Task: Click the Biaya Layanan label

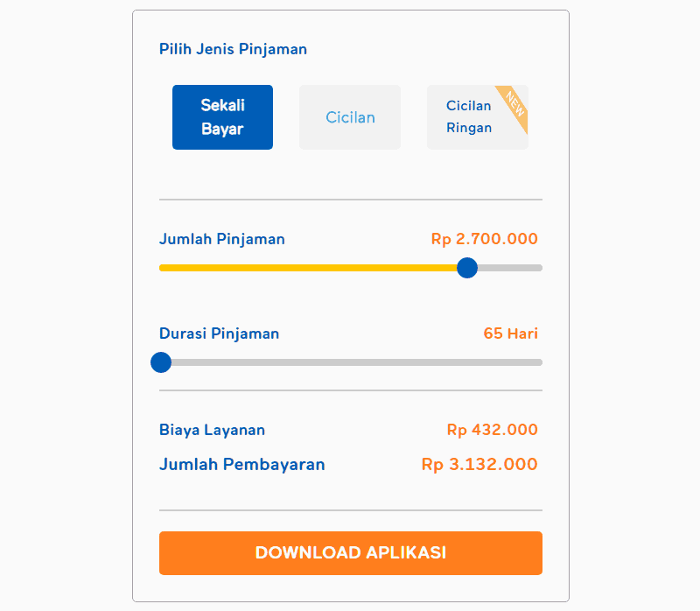Action: point(212,430)
